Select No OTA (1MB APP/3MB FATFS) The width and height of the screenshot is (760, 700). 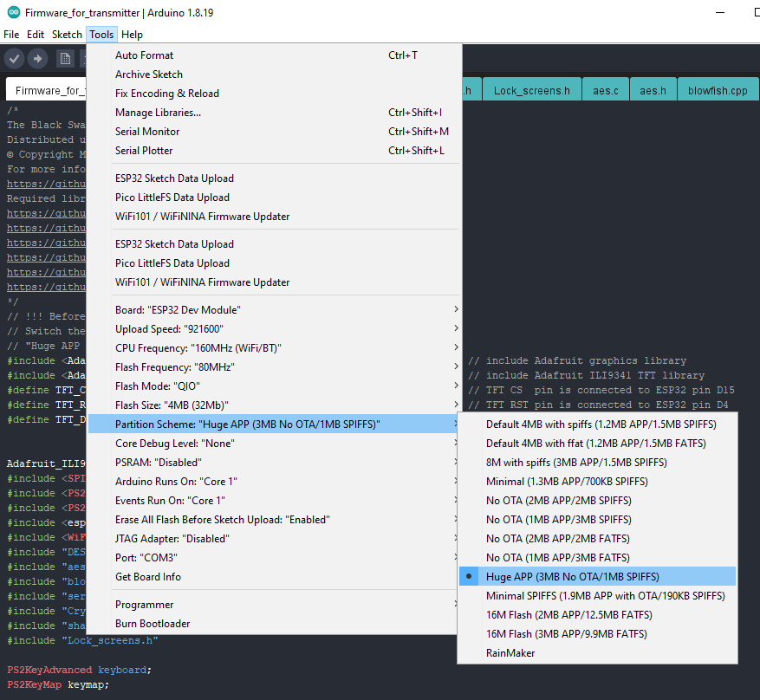pyautogui.click(x=597, y=558)
